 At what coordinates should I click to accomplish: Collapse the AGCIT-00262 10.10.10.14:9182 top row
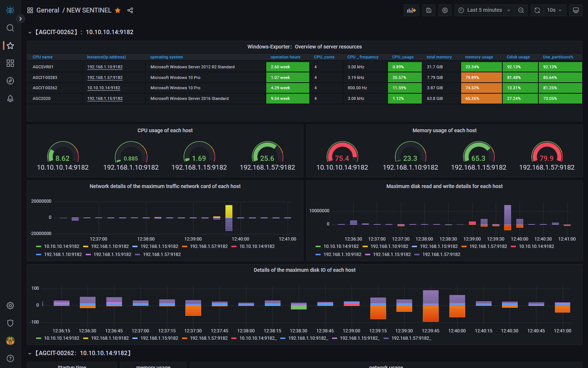click(x=30, y=32)
